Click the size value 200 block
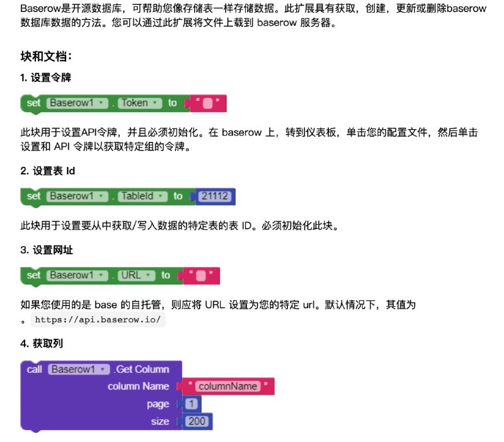The height and width of the screenshot is (442, 504). 197,421
